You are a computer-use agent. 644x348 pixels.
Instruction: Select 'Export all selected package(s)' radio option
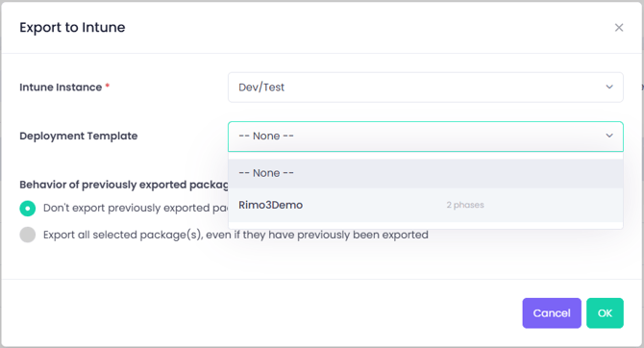[28, 235]
